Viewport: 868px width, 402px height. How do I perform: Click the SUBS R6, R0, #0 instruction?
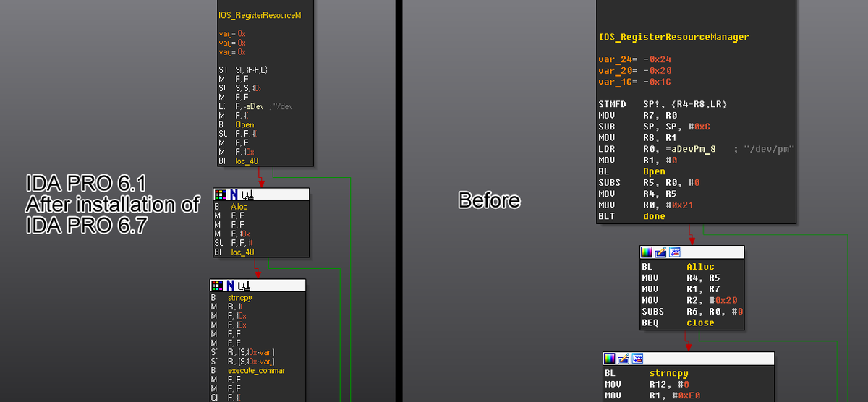click(x=692, y=312)
